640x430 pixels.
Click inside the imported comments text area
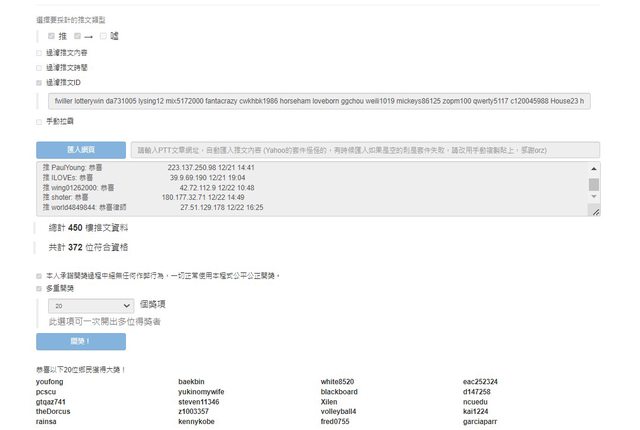[300, 190]
